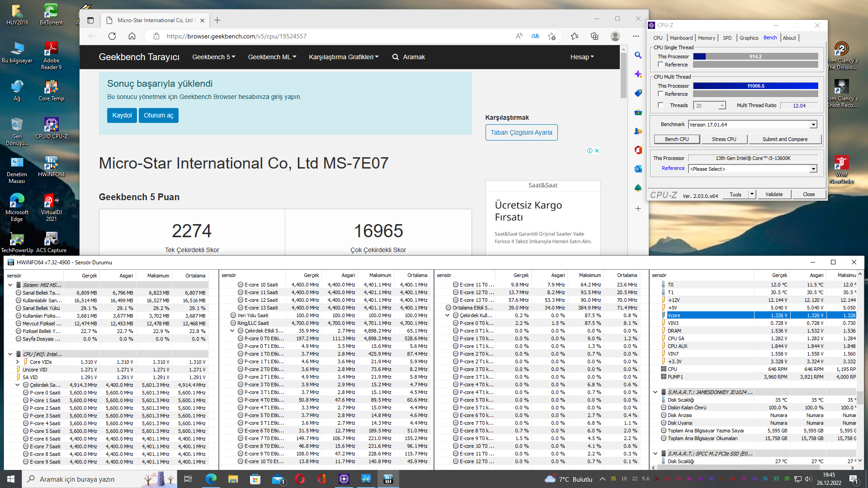Open CPU-Z Threads count dropdown

(722, 106)
